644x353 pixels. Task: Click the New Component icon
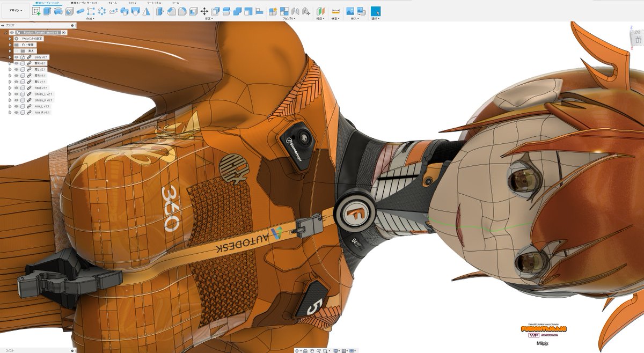click(273, 11)
